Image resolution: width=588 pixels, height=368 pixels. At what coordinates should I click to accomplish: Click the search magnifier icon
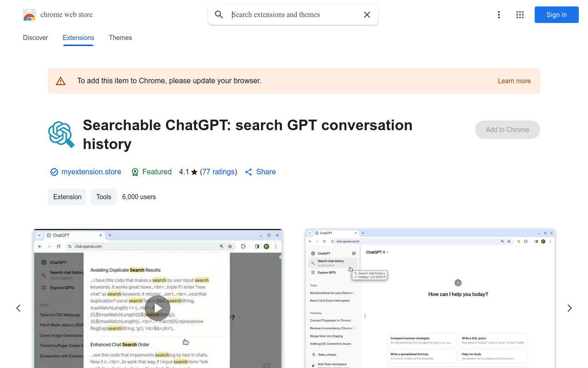coord(219,15)
